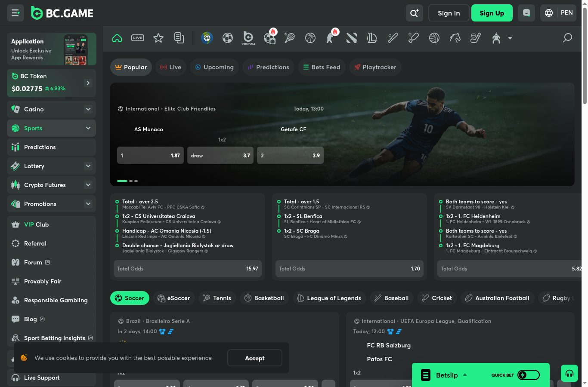588x387 pixels.
Task: Open the BC Originals icon
Action: click(248, 38)
